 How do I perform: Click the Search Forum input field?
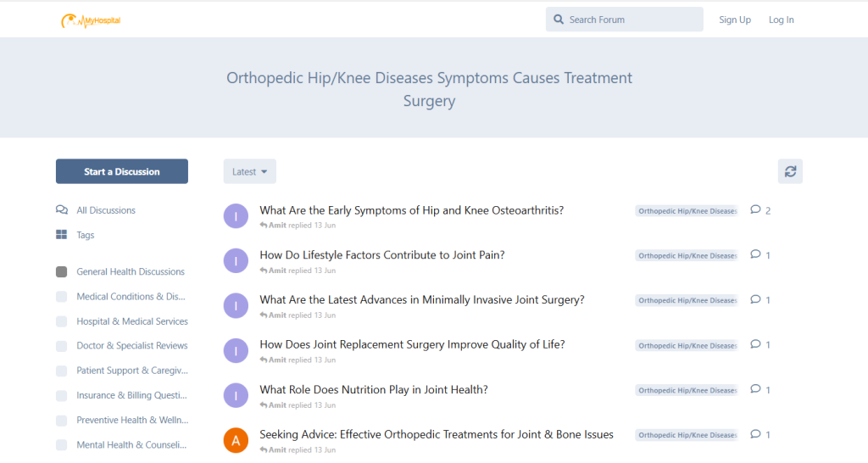pyautogui.click(x=632, y=20)
